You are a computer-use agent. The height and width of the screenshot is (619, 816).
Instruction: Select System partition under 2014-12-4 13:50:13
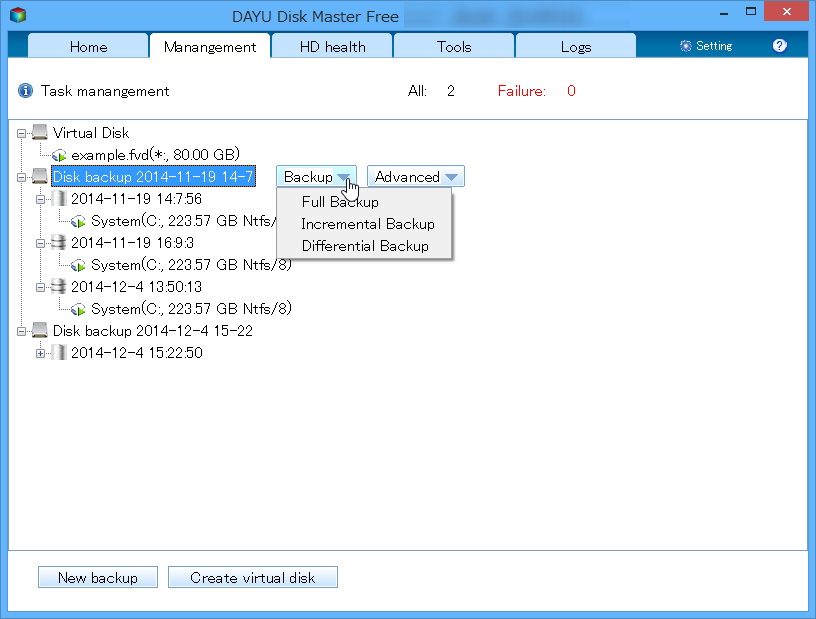pos(192,309)
